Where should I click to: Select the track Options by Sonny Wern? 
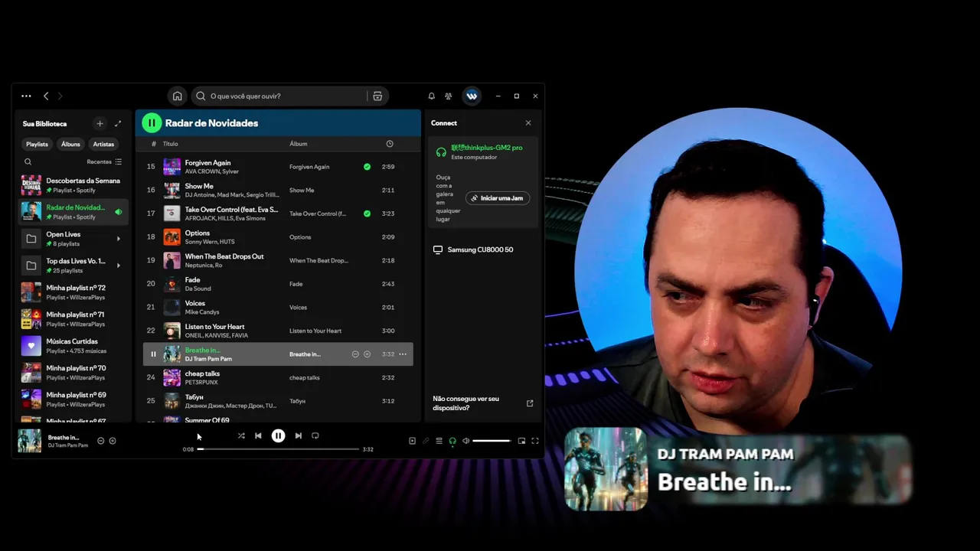point(278,236)
